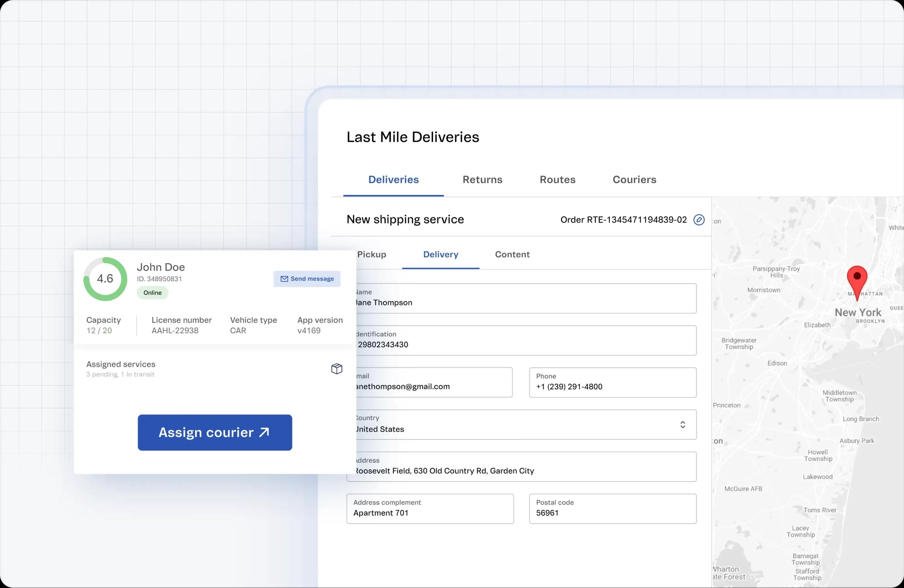This screenshot has width=904, height=588.
Task: Click the Phone input field
Action: [x=612, y=382]
